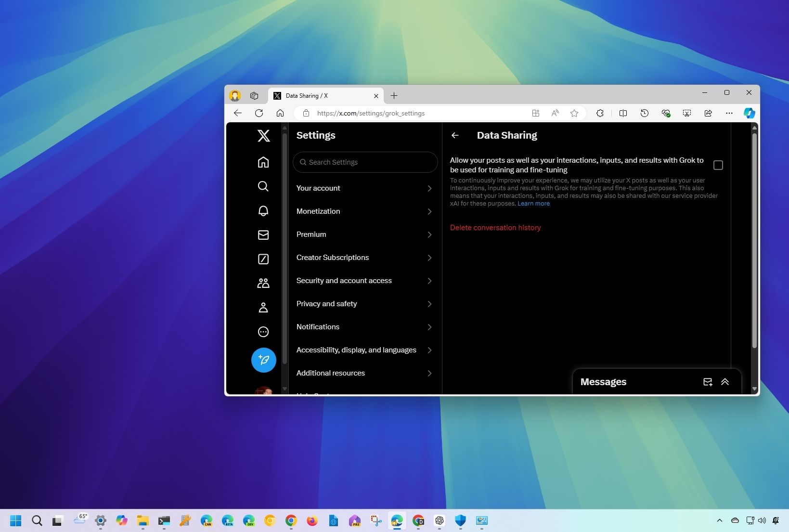Viewport: 789px width, 532px height.
Task: Open the Grok sidebar icon
Action: click(x=263, y=259)
